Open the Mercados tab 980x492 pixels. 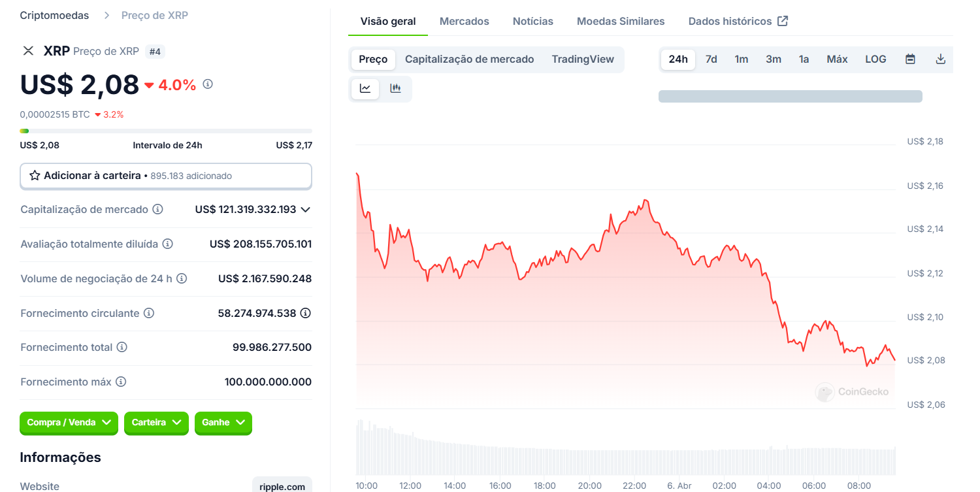pyautogui.click(x=465, y=21)
